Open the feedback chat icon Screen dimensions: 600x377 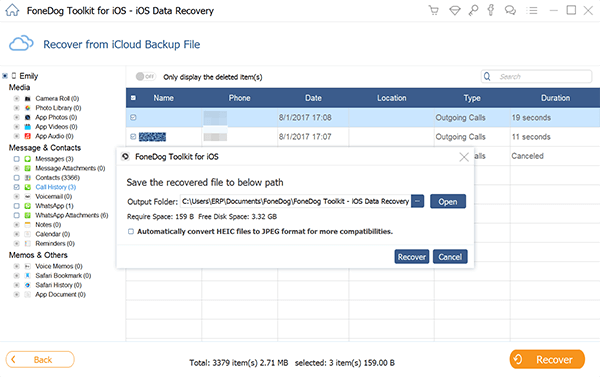tap(510, 10)
